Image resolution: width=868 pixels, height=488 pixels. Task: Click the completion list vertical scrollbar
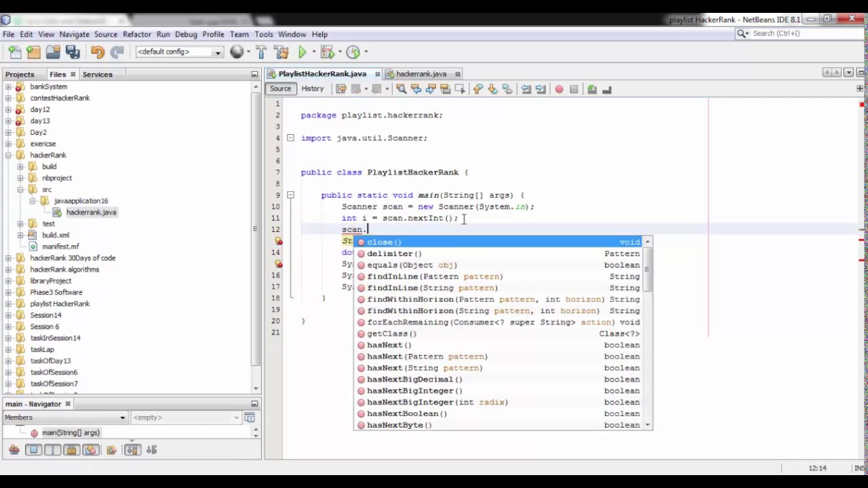coord(648,333)
